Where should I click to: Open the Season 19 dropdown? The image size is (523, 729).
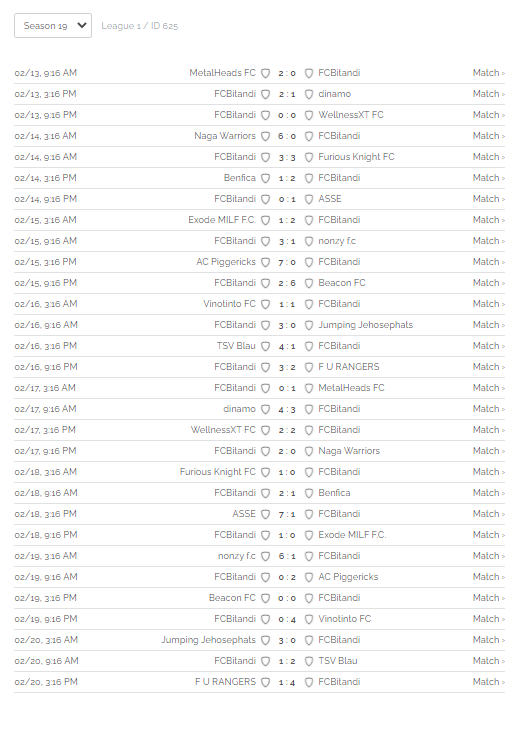click(x=53, y=26)
